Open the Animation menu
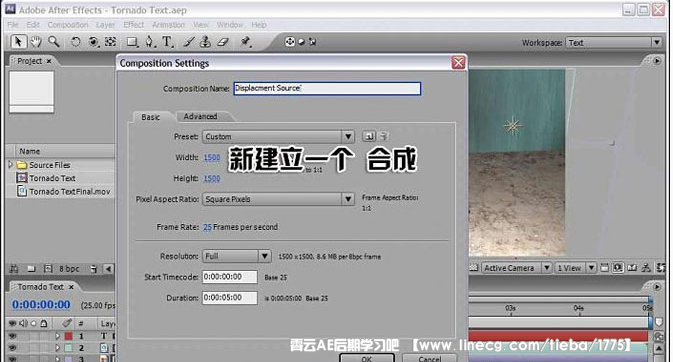 click(x=168, y=25)
